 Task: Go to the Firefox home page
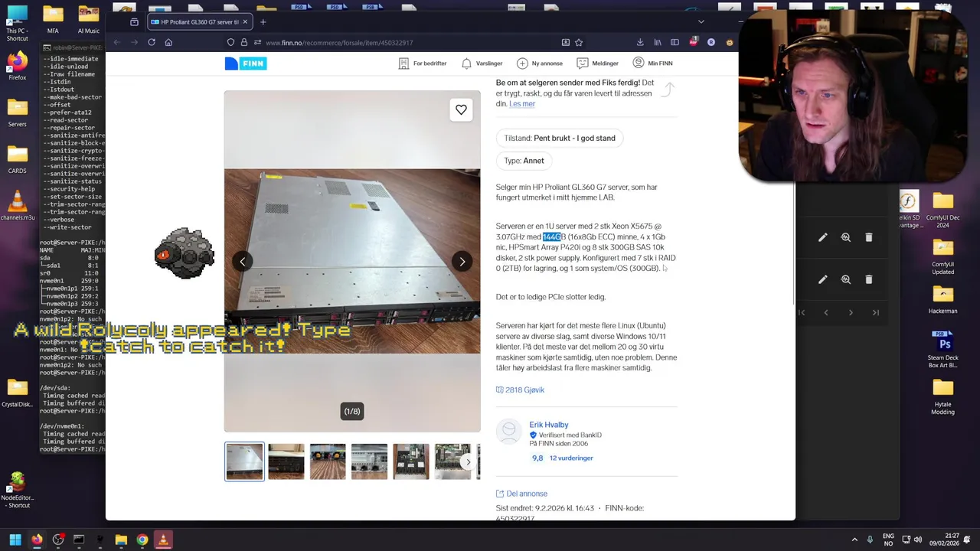168,42
